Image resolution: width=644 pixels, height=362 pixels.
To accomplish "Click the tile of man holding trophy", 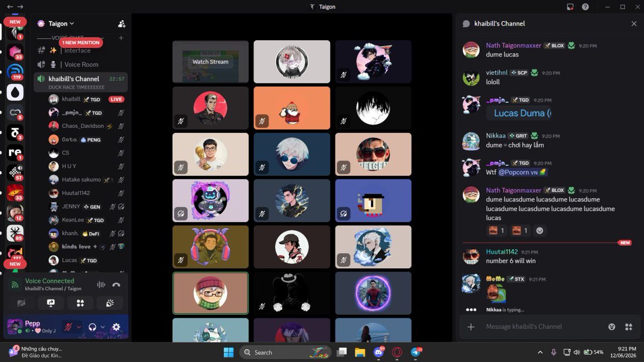I will pos(210,154).
